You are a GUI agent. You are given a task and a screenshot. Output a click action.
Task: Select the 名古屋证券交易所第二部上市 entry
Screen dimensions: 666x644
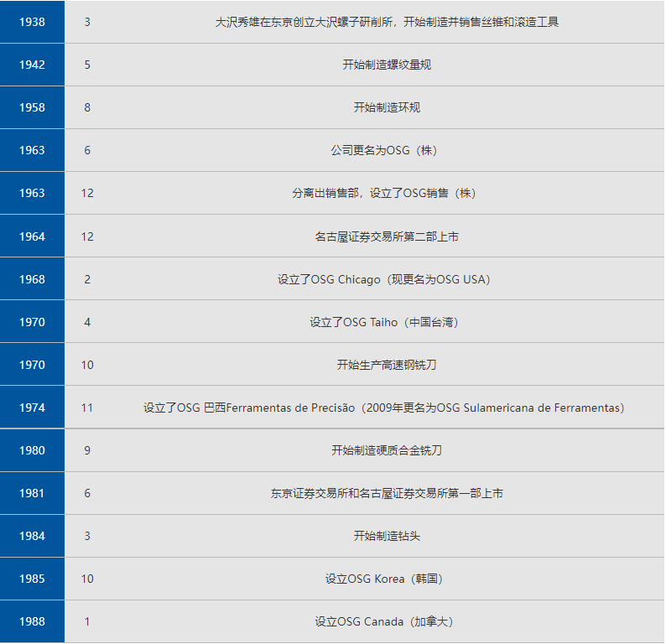point(387,236)
